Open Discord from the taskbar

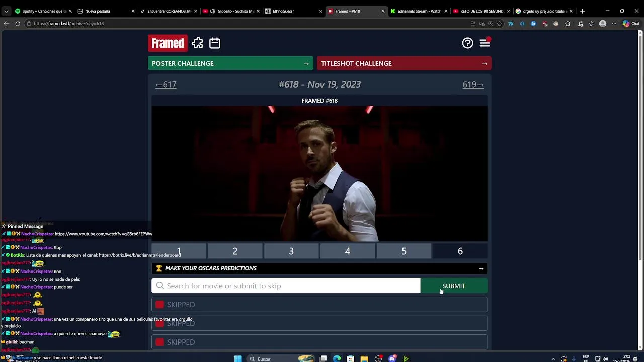click(x=392, y=359)
